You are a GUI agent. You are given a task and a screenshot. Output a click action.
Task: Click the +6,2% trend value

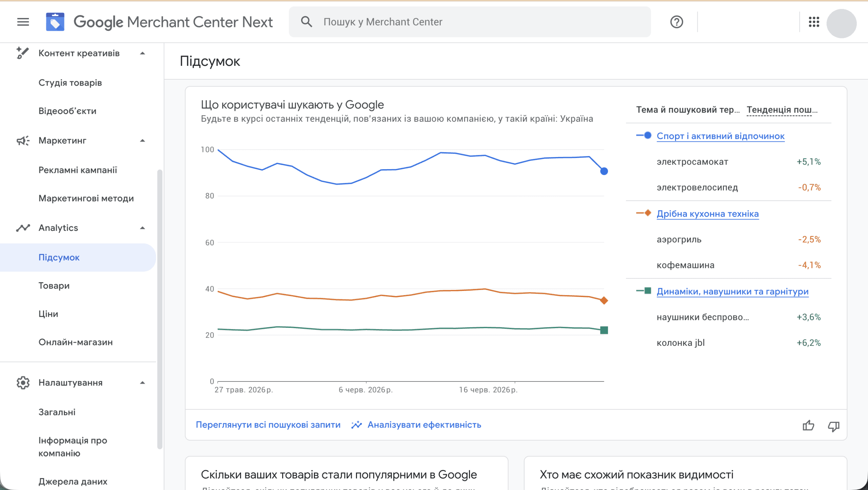click(x=809, y=343)
